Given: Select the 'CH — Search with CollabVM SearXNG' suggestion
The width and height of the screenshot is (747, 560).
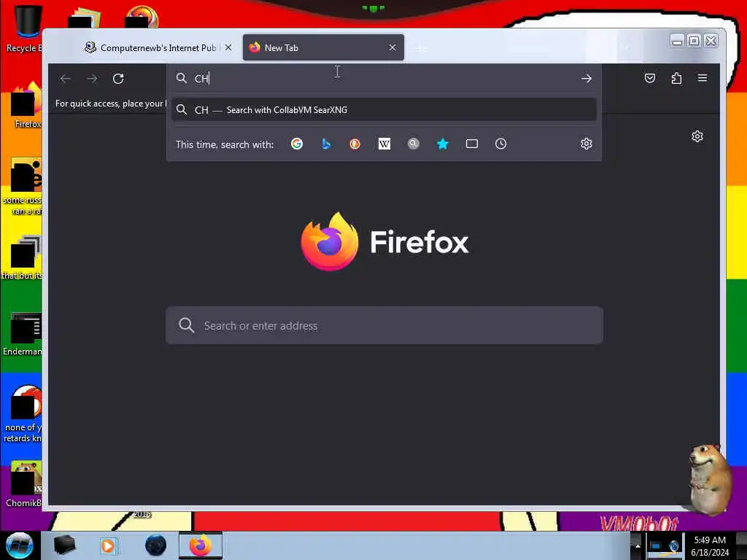Looking at the screenshot, I should click(x=384, y=110).
